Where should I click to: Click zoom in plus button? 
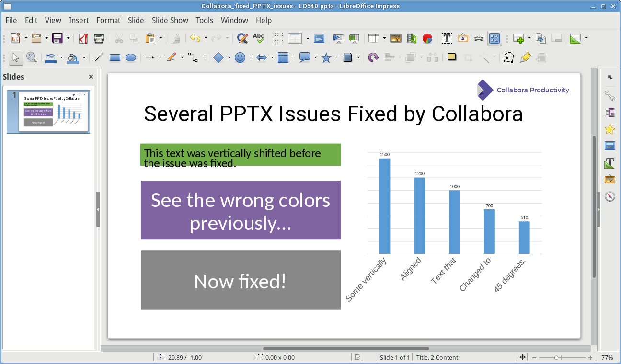coord(590,357)
